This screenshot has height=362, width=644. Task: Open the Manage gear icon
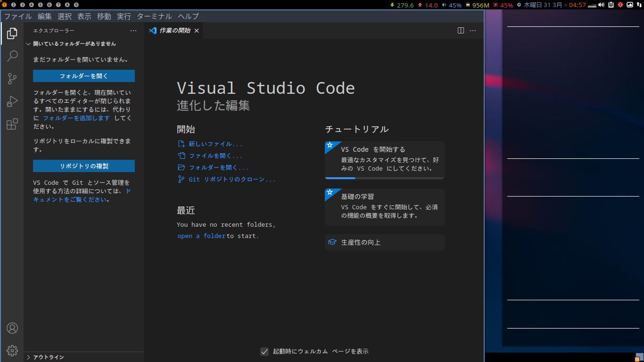tap(12, 350)
